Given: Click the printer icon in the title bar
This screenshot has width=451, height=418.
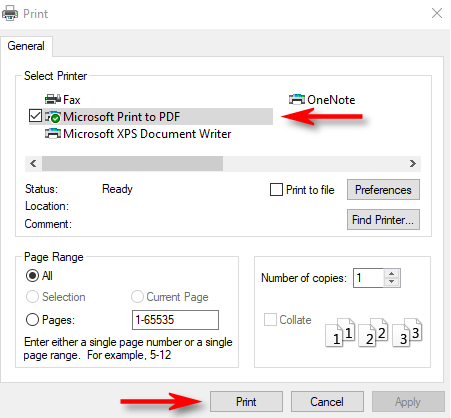Looking at the screenshot, I should [10, 14].
